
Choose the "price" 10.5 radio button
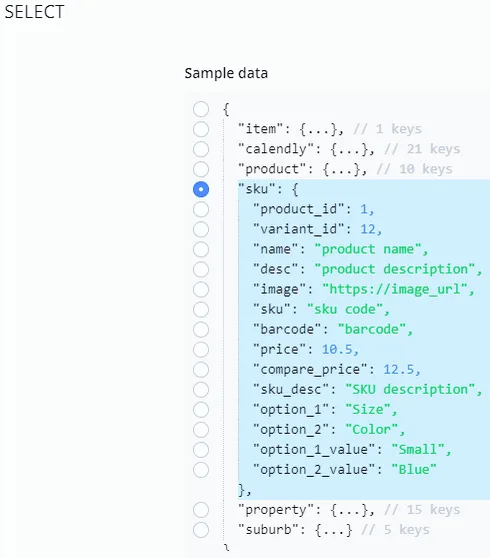click(x=201, y=349)
